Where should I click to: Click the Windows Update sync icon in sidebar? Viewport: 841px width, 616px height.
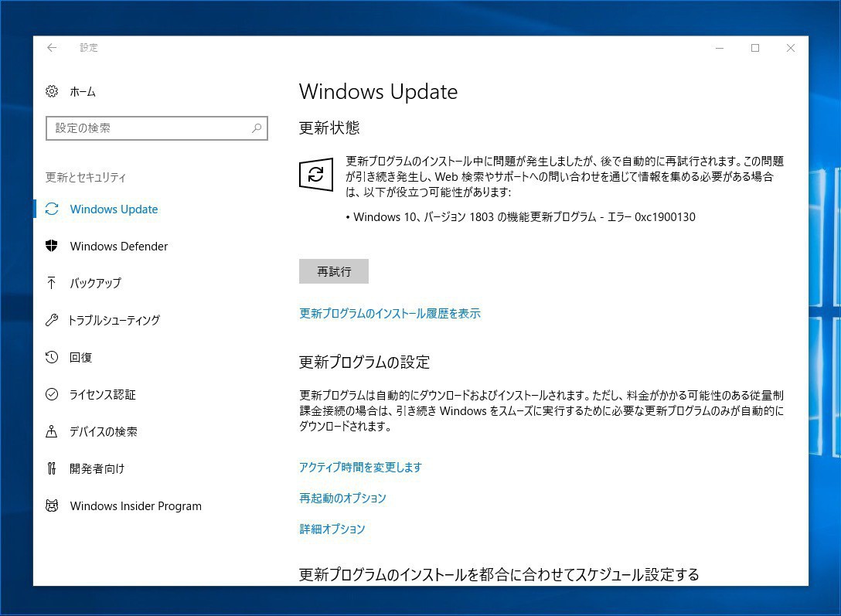tap(52, 209)
